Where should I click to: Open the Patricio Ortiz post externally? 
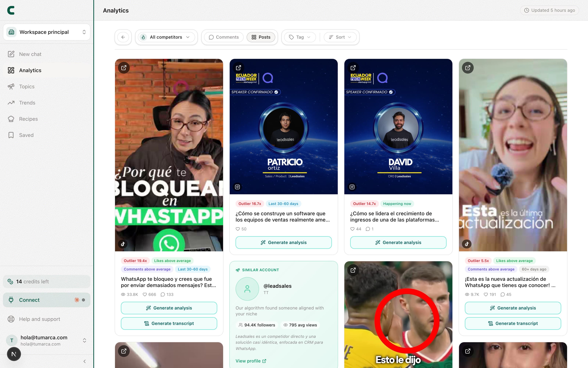click(239, 68)
